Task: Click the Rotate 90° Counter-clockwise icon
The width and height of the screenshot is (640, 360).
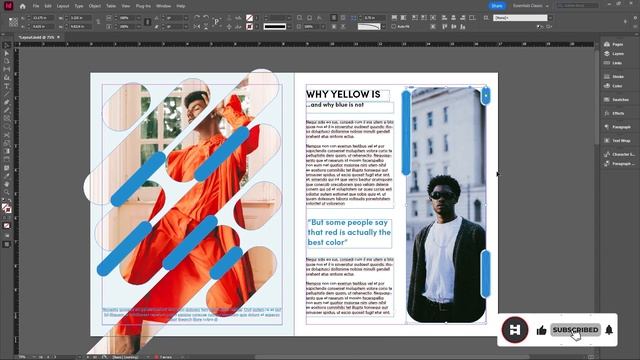Action: [x=206, y=18]
